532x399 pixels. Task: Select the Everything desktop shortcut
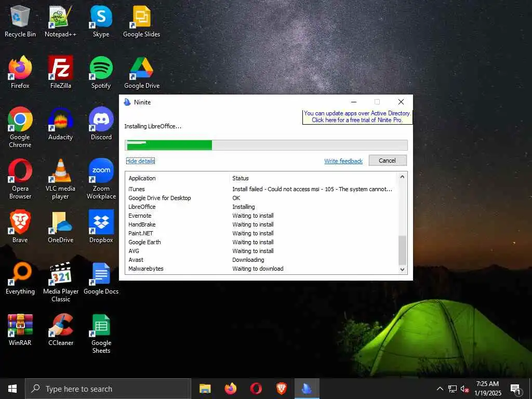(20, 278)
